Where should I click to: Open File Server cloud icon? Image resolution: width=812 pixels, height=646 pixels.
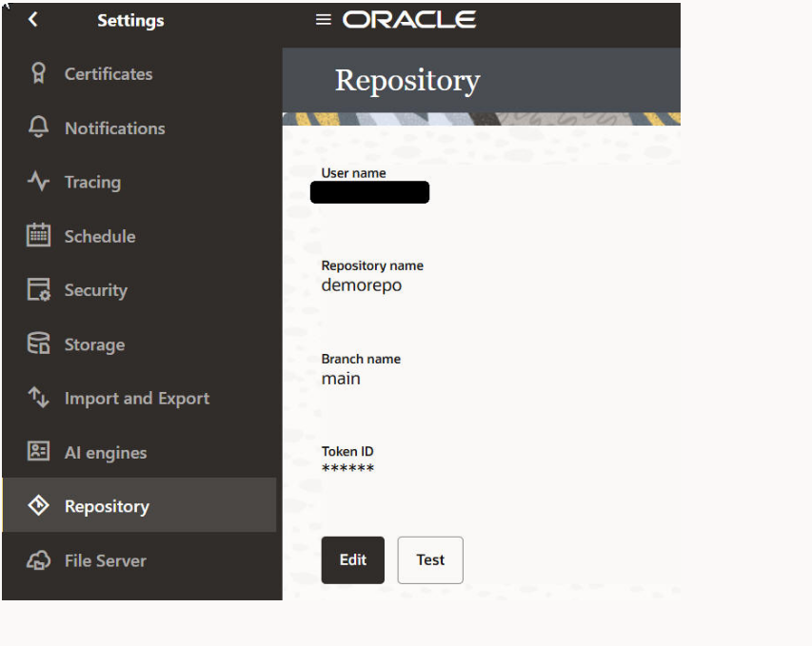38,560
